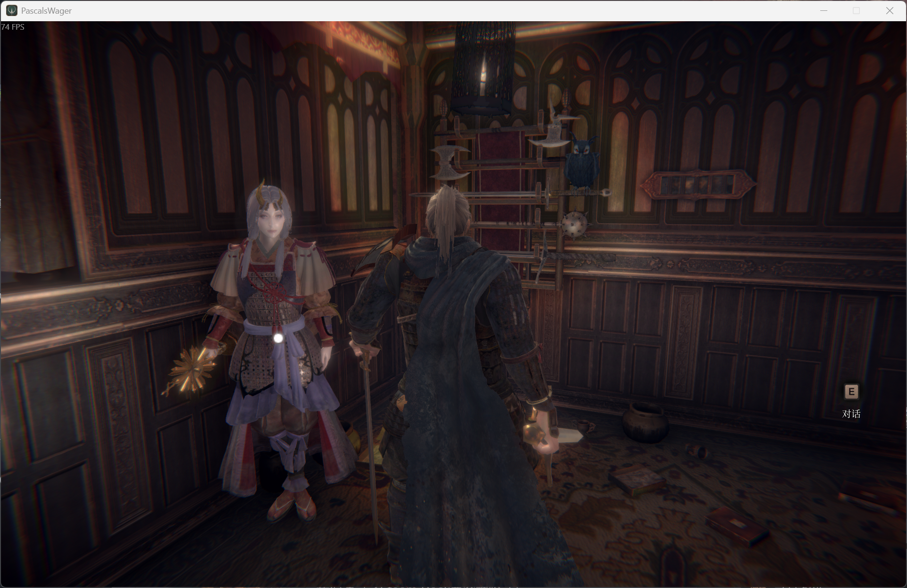
Task: Click the ornate wall plaque with four panels
Action: pos(698,184)
